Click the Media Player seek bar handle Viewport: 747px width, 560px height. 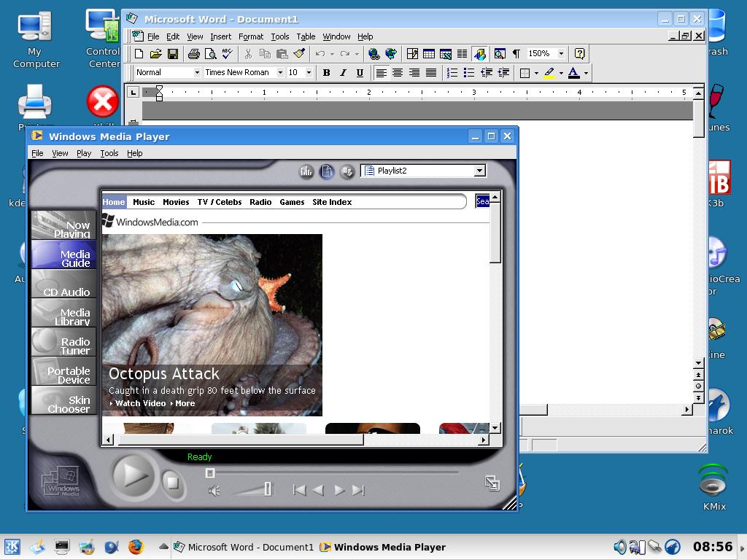(x=209, y=472)
